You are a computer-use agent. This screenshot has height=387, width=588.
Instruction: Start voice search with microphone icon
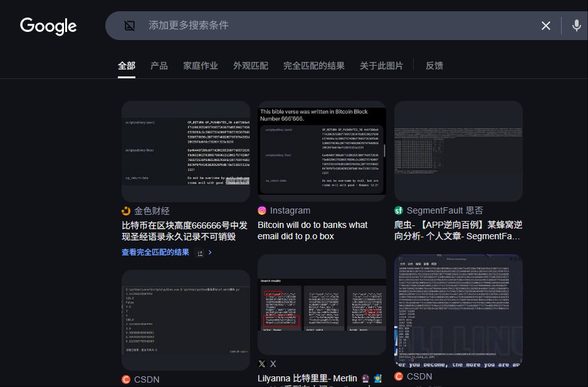pos(576,26)
